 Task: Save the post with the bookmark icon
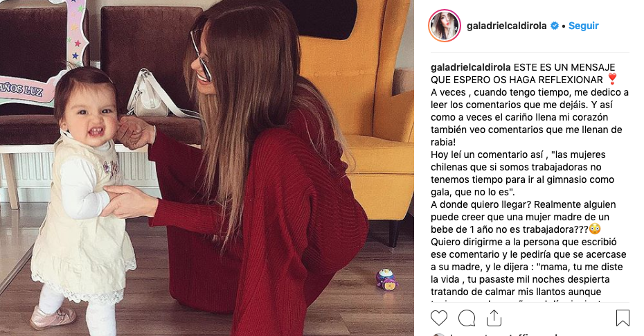click(x=623, y=319)
